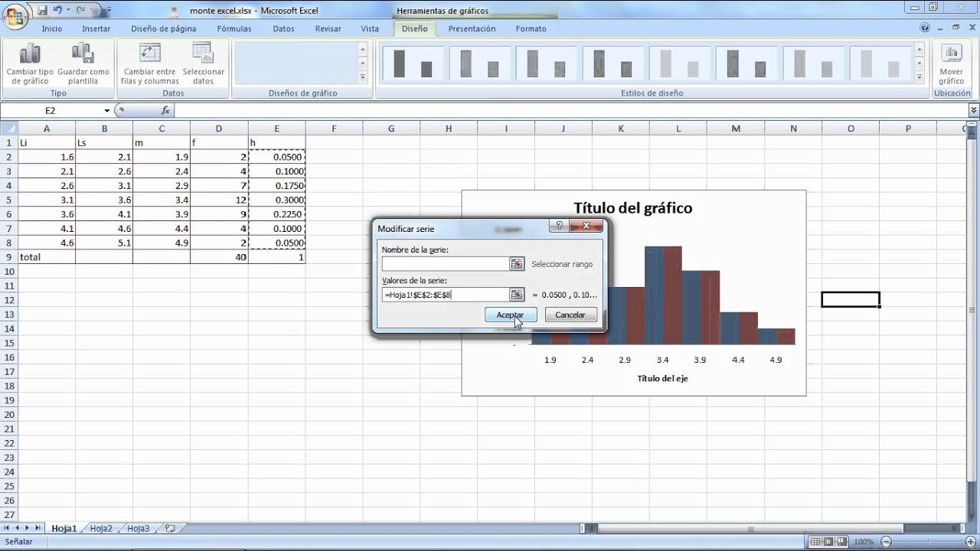This screenshot has height=551, width=980.
Task: Select the cell containing 'total'
Action: [x=47, y=257]
